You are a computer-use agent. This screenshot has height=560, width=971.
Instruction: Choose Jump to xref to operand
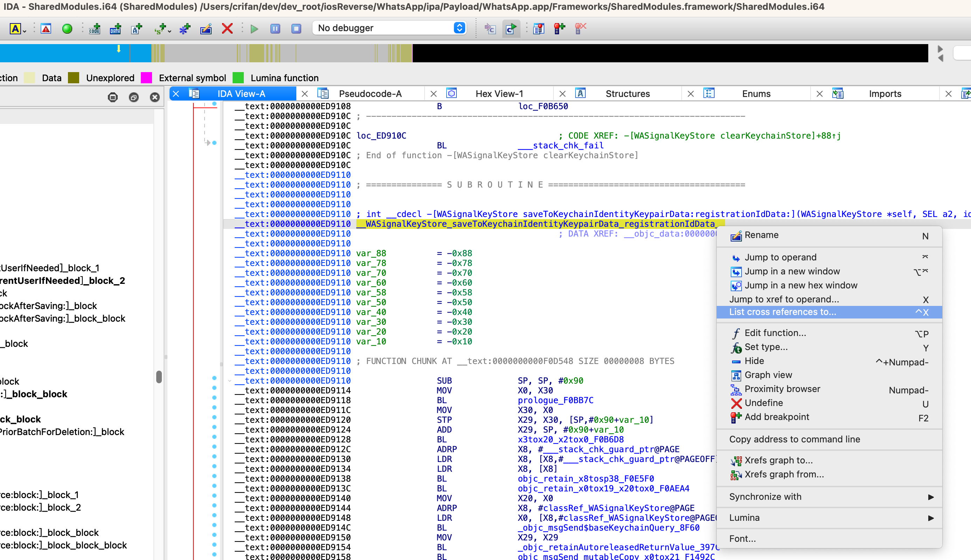tap(829, 299)
